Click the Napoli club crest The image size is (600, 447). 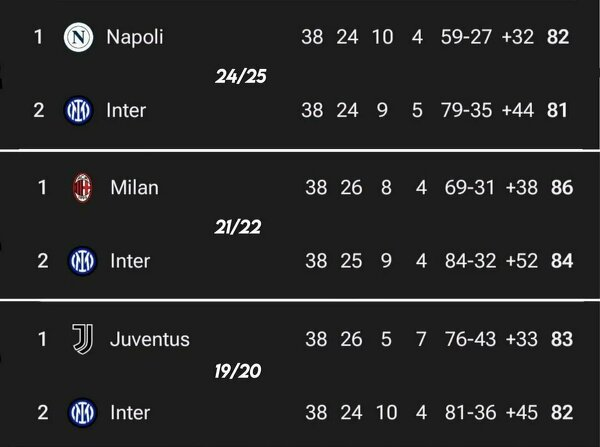[x=78, y=37]
